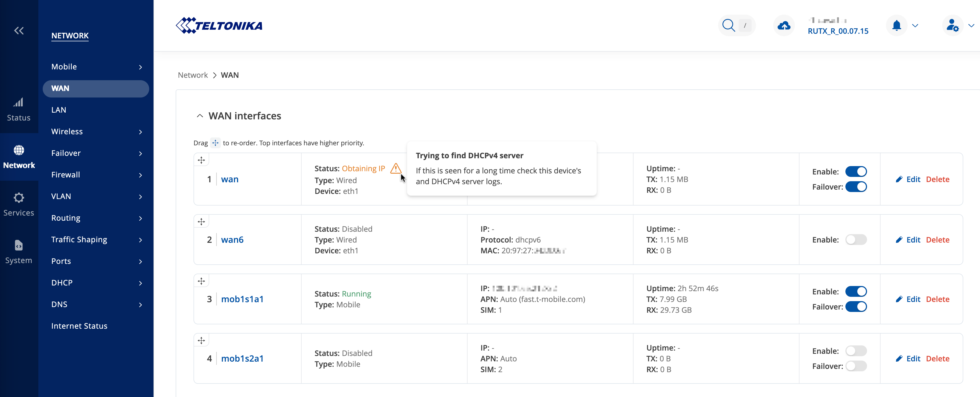This screenshot has height=397, width=980.
Task: Open the wan interface link
Action: [230, 179]
